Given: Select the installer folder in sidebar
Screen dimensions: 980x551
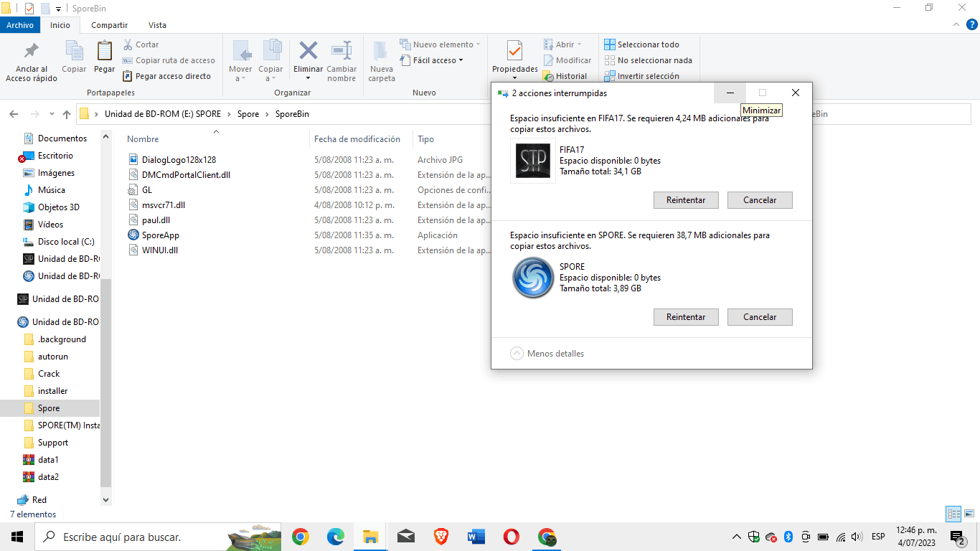Looking at the screenshot, I should [52, 391].
